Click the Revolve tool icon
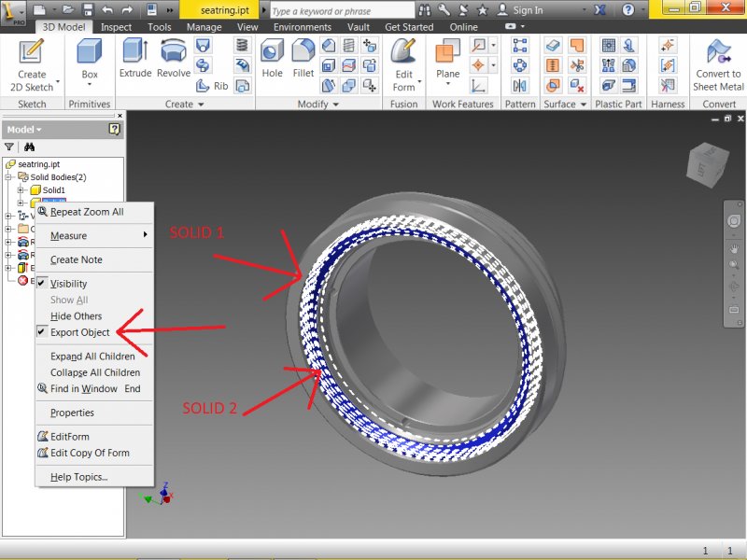Screen dimensions: 747x560 [174, 58]
